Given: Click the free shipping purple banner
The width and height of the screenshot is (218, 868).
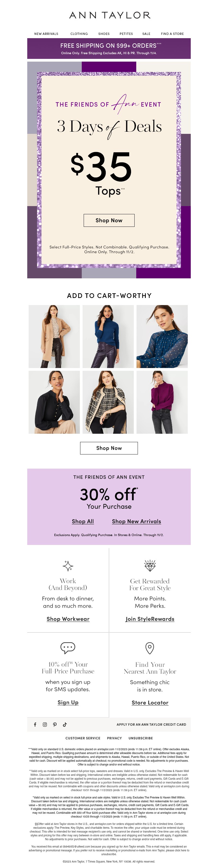Looking at the screenshot, I should (109, 49).
